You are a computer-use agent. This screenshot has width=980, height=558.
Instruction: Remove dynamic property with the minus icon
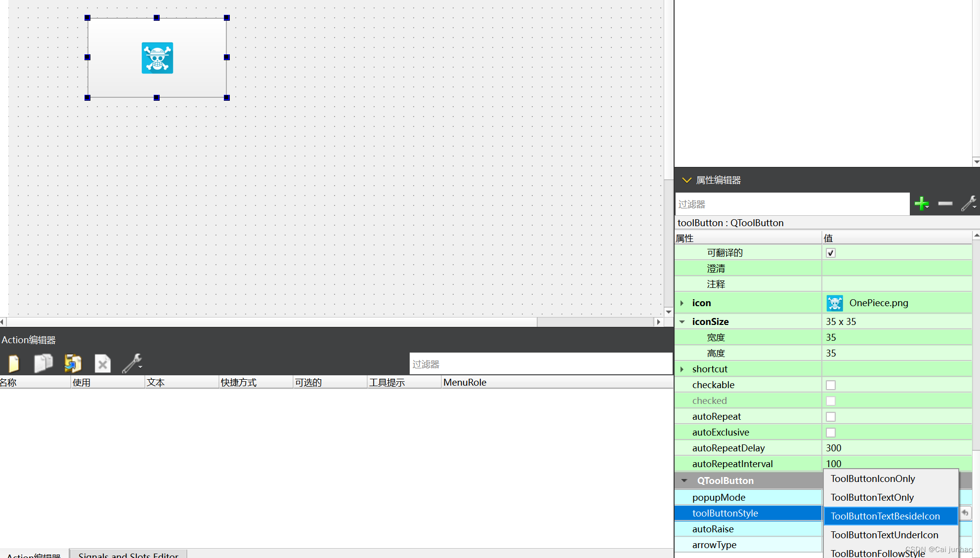point(945,203)
